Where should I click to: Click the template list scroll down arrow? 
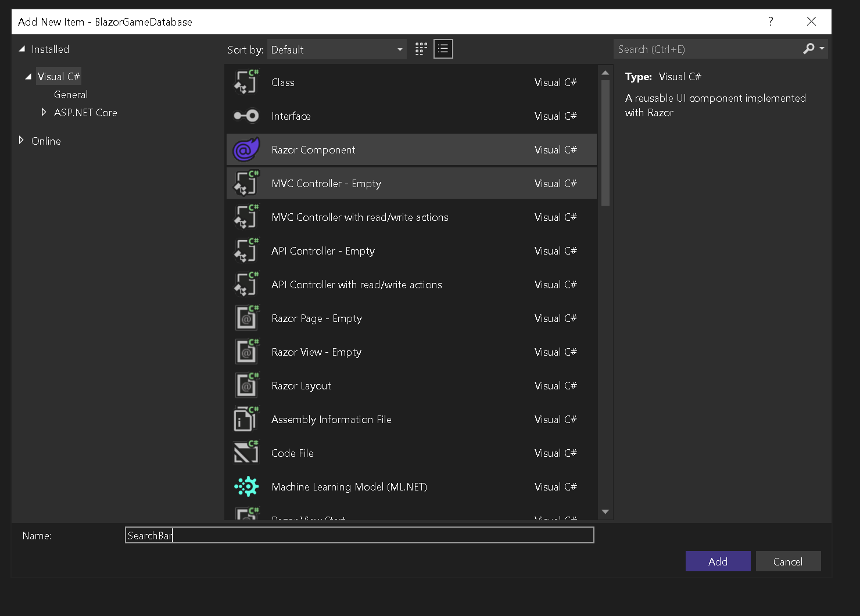coord(605,511)
